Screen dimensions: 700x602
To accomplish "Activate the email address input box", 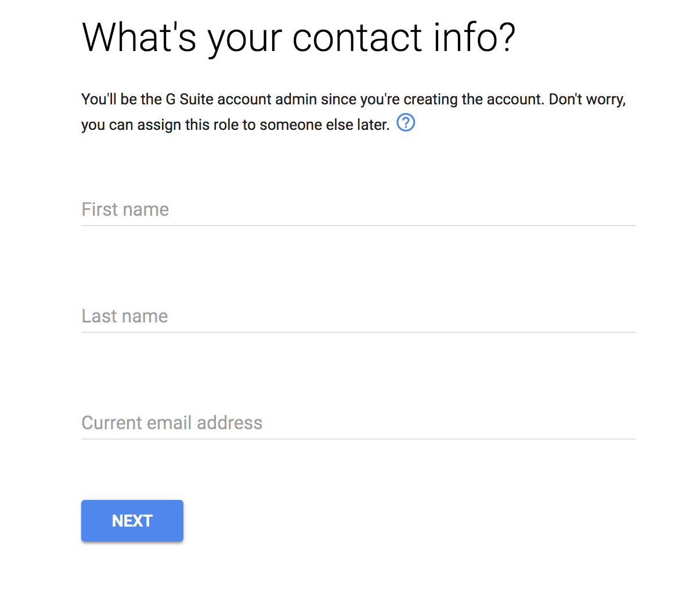I will pyautogui.click(x=358, y=423).
